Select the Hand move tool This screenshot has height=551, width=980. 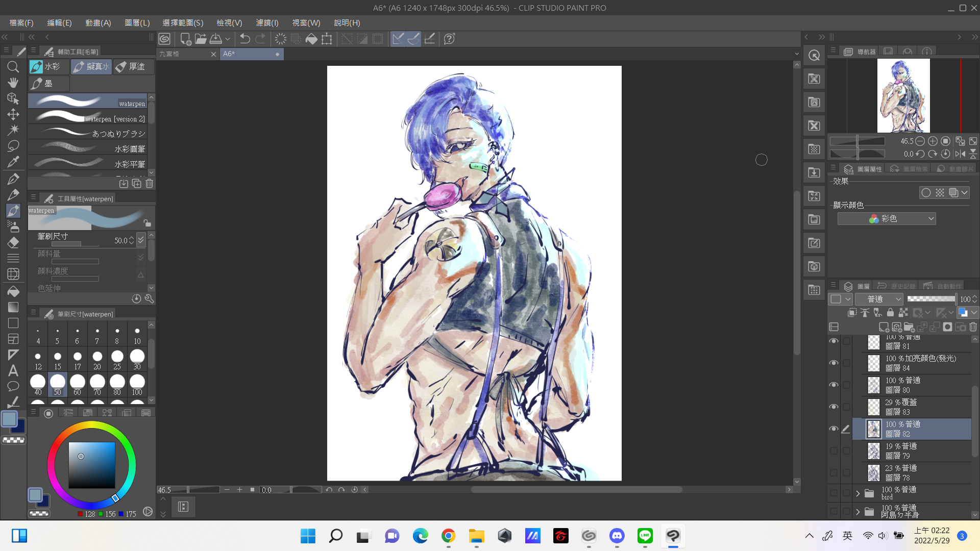(x=13, y=83)
